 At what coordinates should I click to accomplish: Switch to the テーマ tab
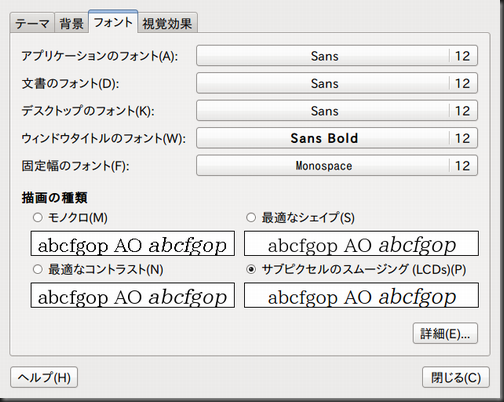coord(32,23)
